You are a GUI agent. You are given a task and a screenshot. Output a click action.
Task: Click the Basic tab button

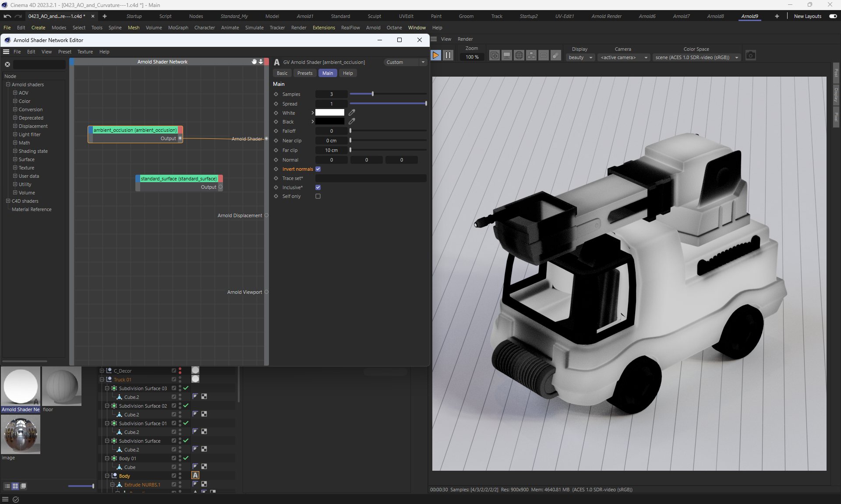pyautogui.click(x=282, y=73)
